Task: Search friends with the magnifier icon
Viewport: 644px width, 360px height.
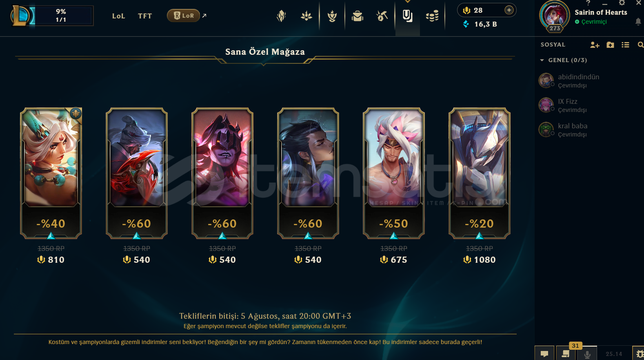Action: pyautogui.click(x=640, y=45)
